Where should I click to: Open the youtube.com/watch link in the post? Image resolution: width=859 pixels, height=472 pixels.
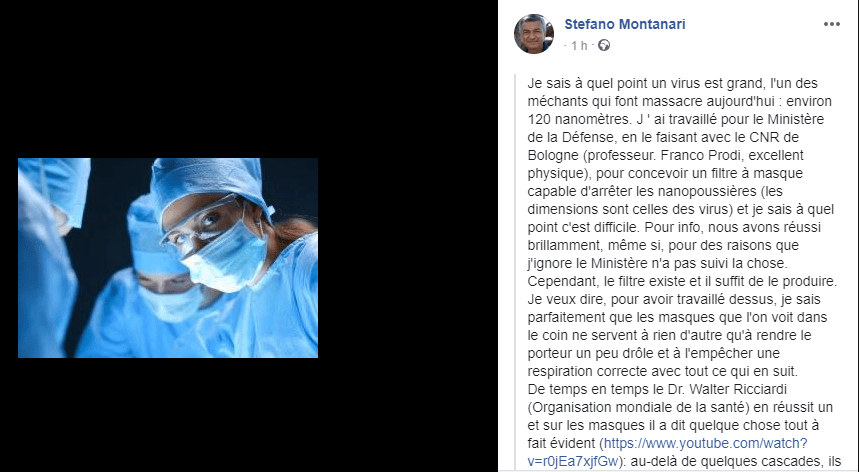point(706,443)
